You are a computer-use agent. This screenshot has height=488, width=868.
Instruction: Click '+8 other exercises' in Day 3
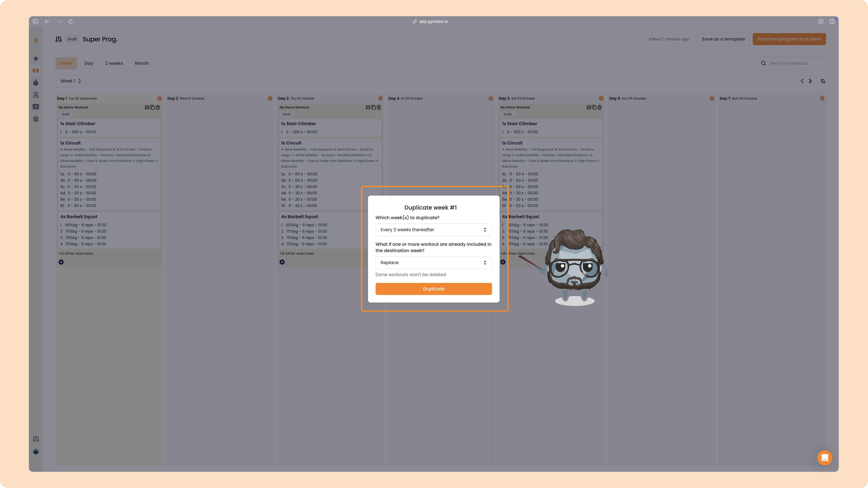coord(297,253)
